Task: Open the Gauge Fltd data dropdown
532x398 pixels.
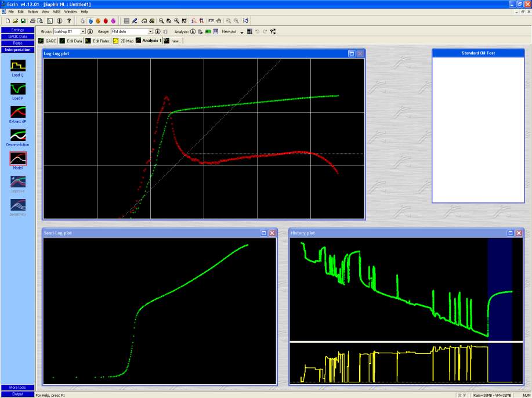Action: click(x=150, y=31)
